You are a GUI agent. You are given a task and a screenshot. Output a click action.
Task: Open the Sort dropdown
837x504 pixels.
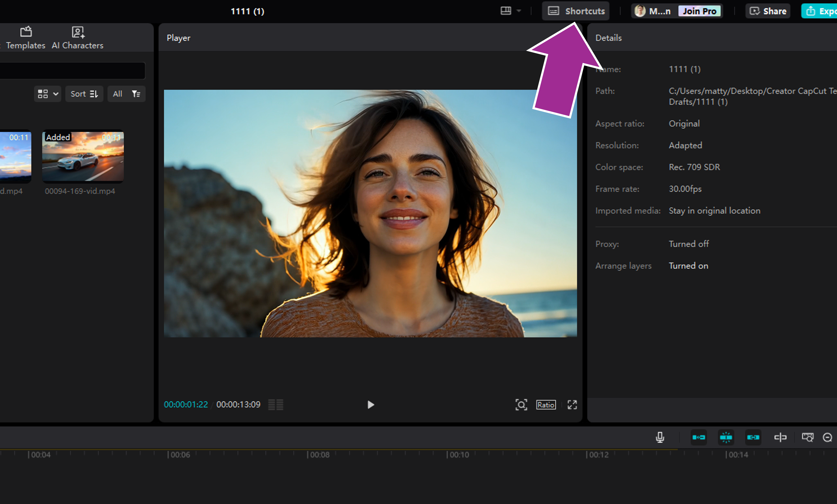tap(84, 94)
